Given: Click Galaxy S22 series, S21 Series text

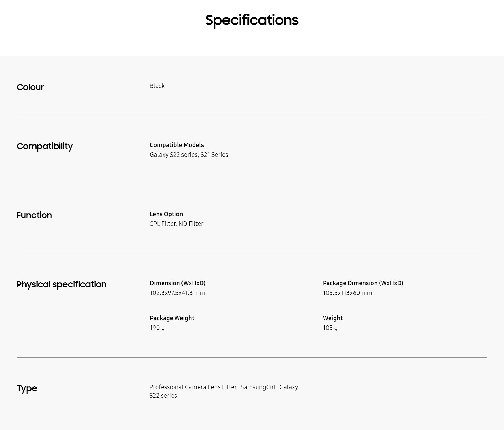Looking at the screenshot, I should (x=189, y=155).
